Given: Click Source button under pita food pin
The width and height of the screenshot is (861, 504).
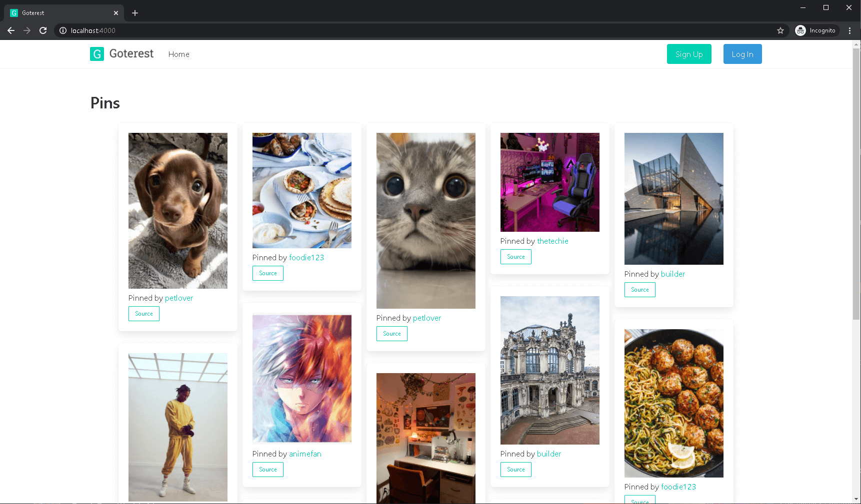Looking at the screenshot, I should pos(268,273).
